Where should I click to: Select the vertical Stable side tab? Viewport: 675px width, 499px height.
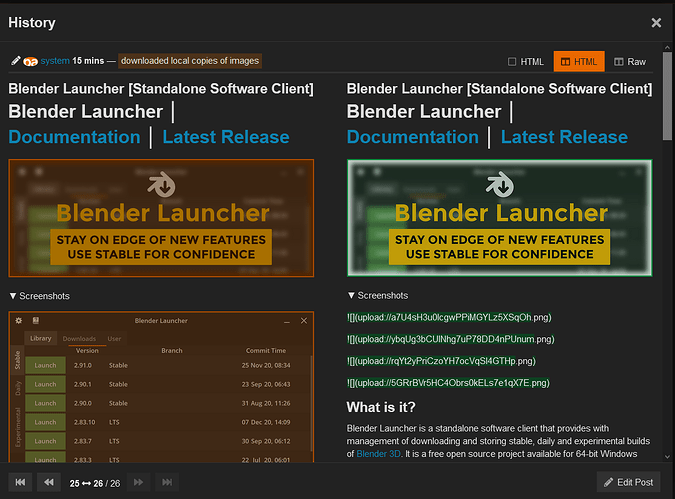[18, 360]
